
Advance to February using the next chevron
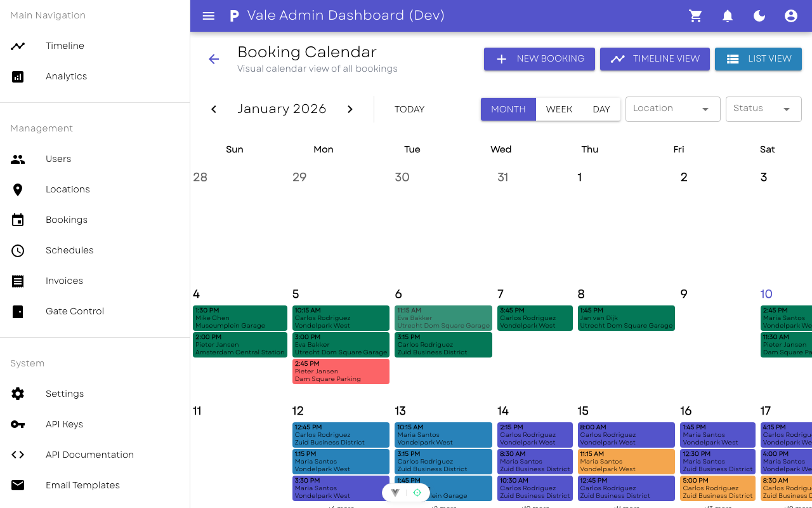pos(350,109)
